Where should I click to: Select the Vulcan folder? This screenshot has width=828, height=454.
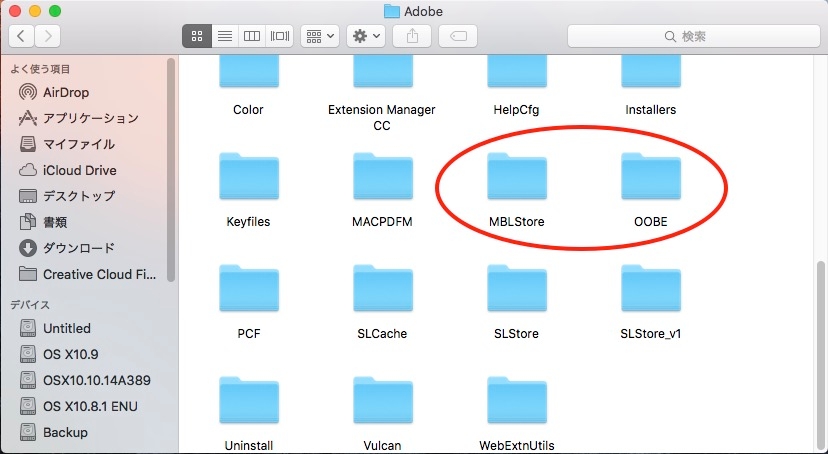pyautogui.click(x=382, y=401)
